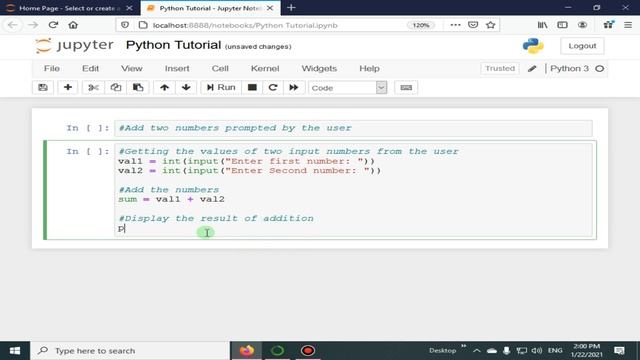Image resolution: width=640 pixels, height=360 pixels.
Task: Reset the 120% zoom level badge
Action: click(421, 25)
